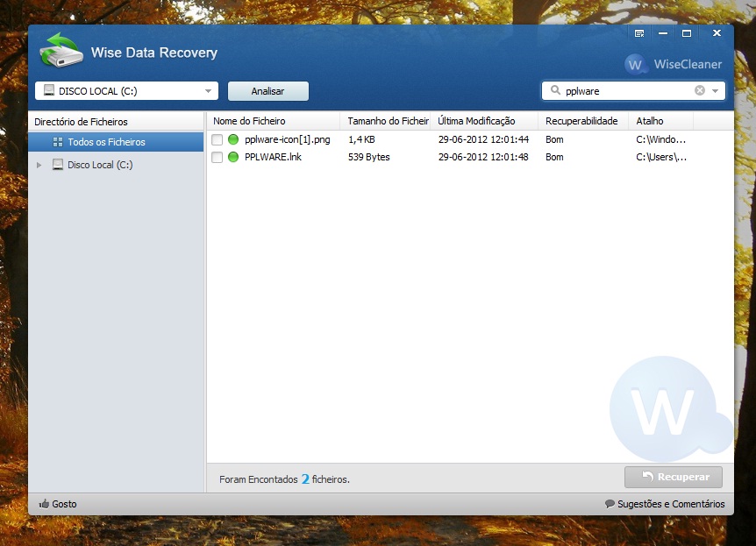The width and height of the screenshot is (756, 546).
Task: Maximize the Wise Data Recovery window
Action: click(x=687, y=33)
